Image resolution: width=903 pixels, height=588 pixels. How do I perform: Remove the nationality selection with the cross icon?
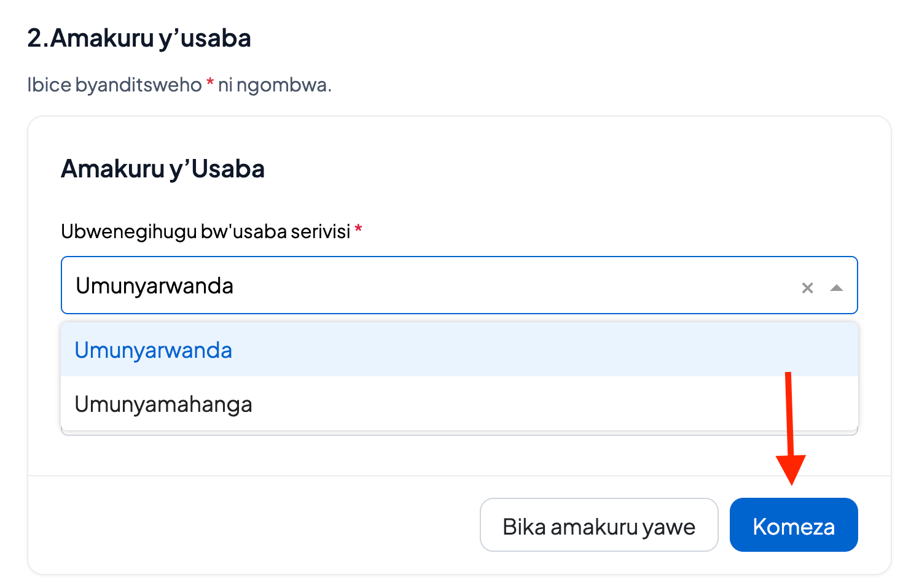pos(807,287)
